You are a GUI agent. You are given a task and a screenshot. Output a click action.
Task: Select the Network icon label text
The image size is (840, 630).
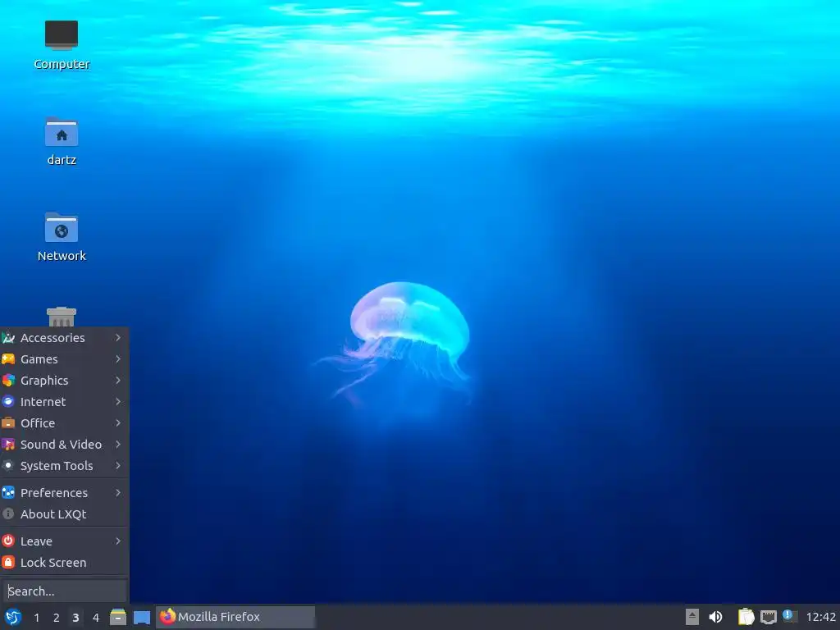pyautogui.click(x=62, y=256)
